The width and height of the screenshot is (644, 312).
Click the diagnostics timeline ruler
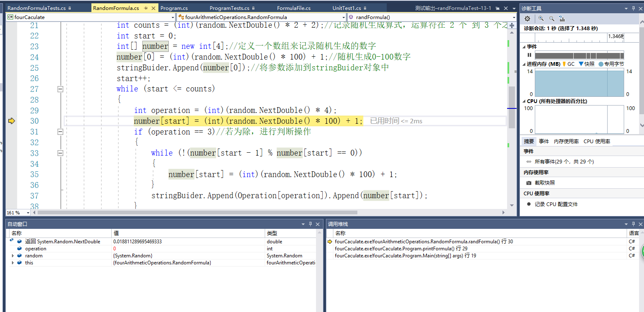(579, 37)
